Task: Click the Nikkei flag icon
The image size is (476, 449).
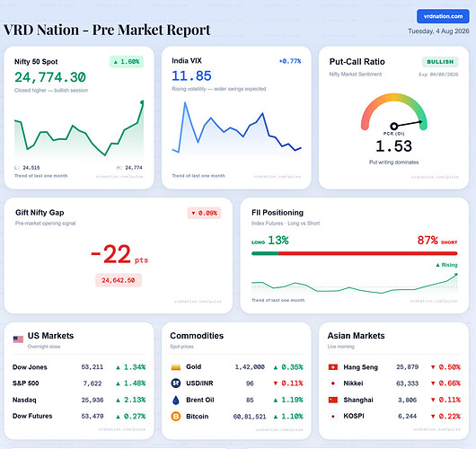Action: pos(333,383)
